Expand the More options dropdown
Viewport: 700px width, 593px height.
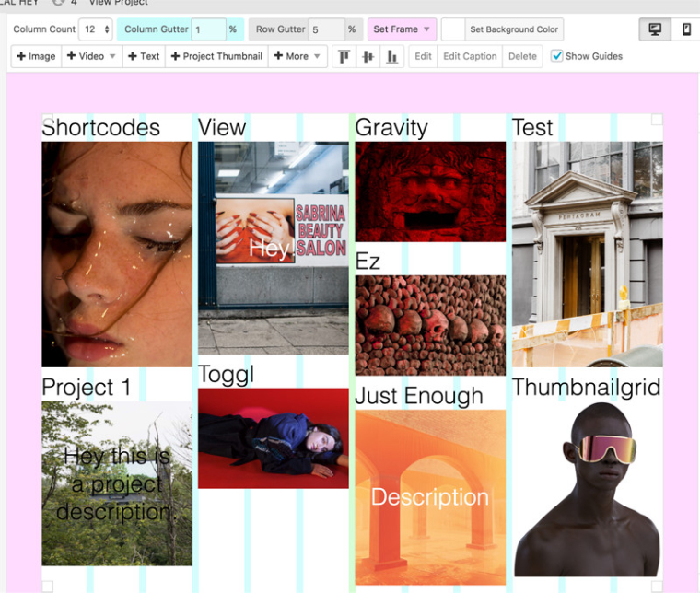[297, 56]
